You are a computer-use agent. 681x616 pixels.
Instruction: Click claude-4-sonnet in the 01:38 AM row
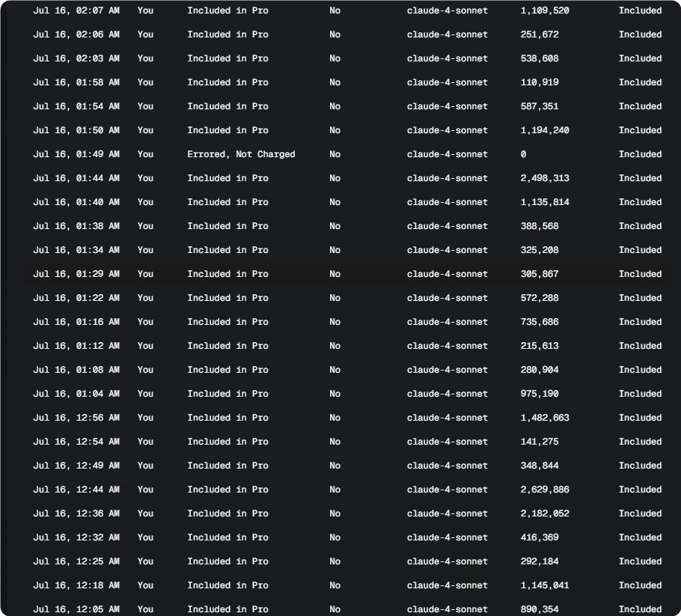point(447,226)
